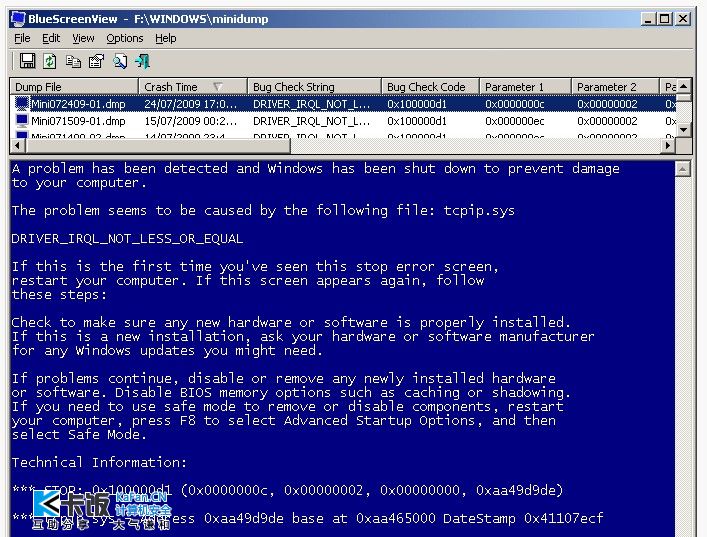Viewport: 707px width, 537px height.
Task: Sort by the Bug Check String column
Action: (x=314, y=87)
